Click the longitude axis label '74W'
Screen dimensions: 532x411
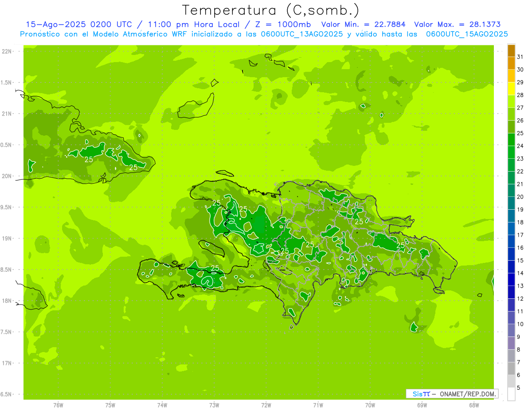[162, 405]
